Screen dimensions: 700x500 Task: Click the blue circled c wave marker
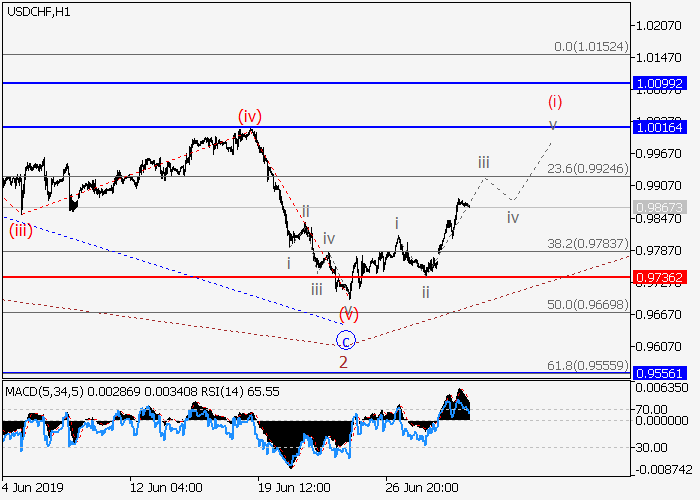(x=346, y=340)
